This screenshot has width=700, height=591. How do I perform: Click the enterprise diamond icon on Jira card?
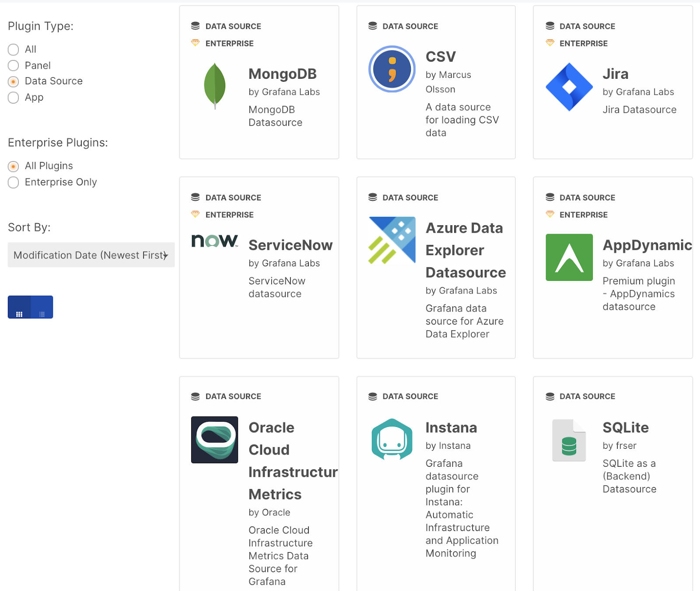click(550, 43)
